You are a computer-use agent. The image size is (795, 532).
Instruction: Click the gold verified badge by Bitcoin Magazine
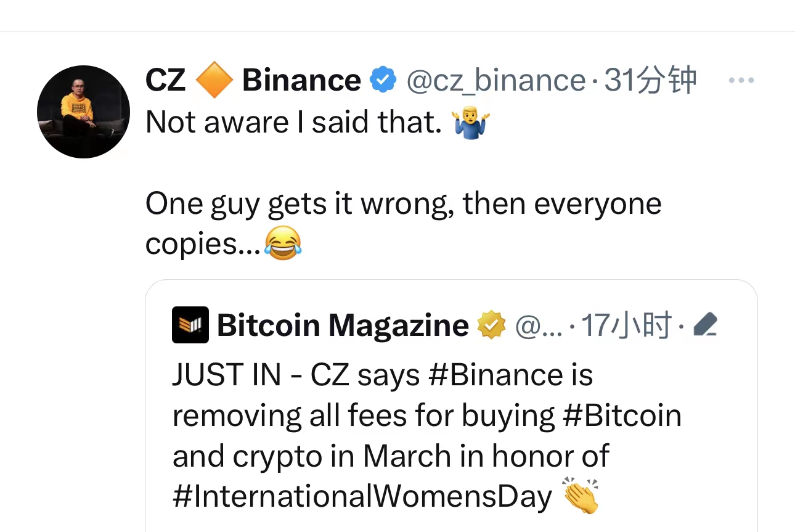click(492, 325)
